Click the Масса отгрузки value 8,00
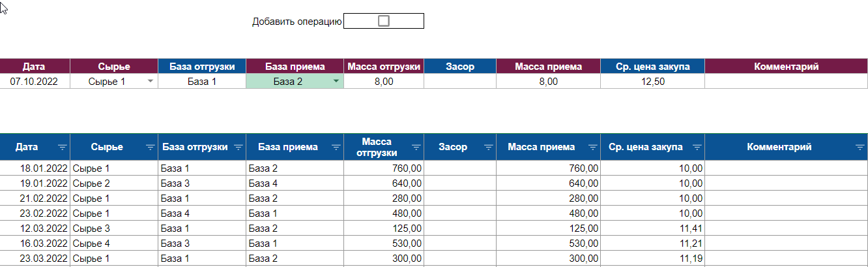Viewport: 868px width, 267px height. click(x=384, y=82)
